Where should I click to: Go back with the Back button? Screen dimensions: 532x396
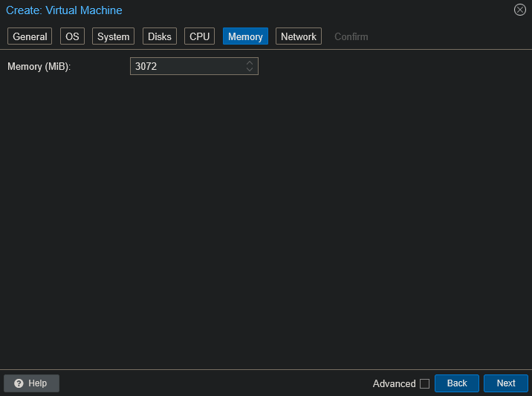pyautogui.click(x=457, y=383)
